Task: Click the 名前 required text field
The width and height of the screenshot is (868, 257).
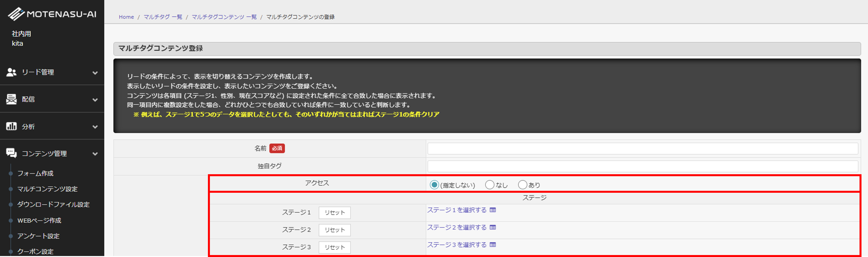Action: (x=642, y=149)
